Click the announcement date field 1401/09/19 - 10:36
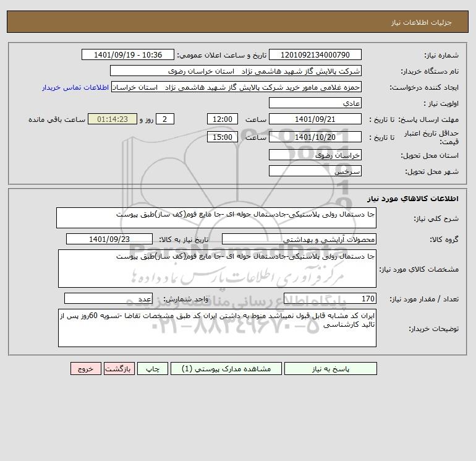 coord(128,54)
